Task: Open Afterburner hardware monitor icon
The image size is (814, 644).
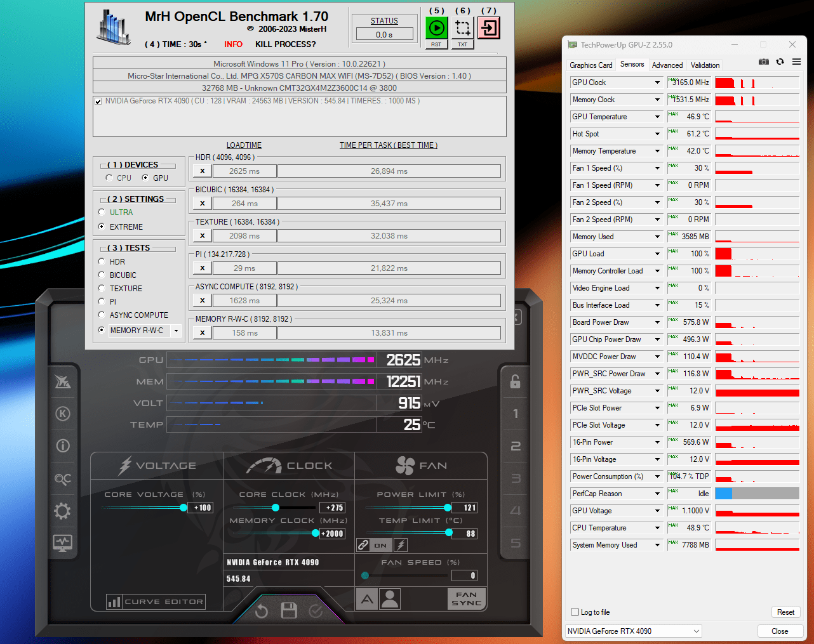Action: point(63,542)
